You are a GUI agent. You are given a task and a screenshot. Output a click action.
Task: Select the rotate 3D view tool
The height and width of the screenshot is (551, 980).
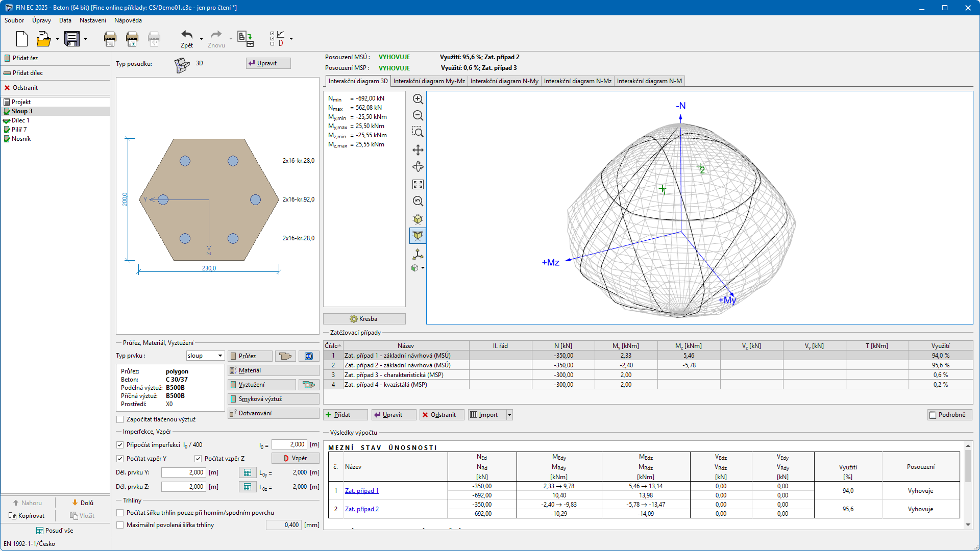coord(418,167)
